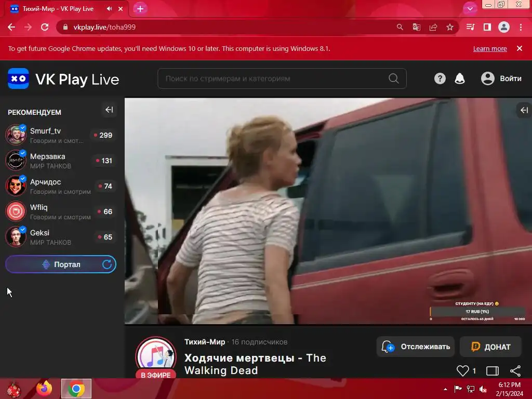Image resolution: width=532 pixels, height=399 pixels.
Task: Click the network tray icon
Action: click(x=471, y=389)
